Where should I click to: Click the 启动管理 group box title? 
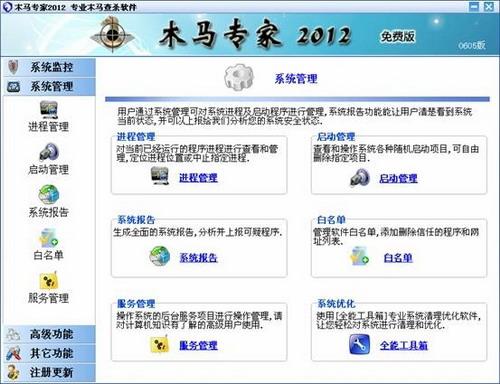click(336, 137)
